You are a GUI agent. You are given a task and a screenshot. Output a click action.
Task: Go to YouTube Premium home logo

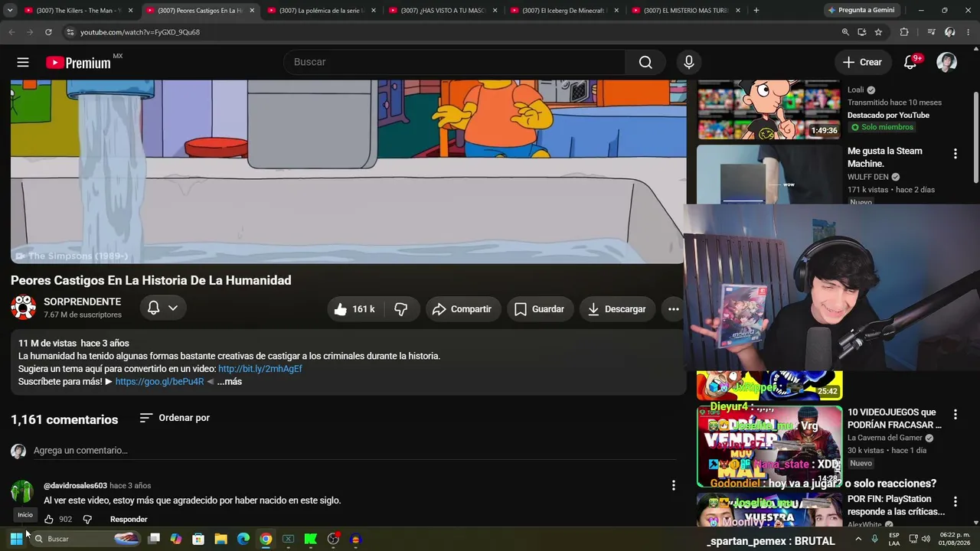click(x=78, y=63)
